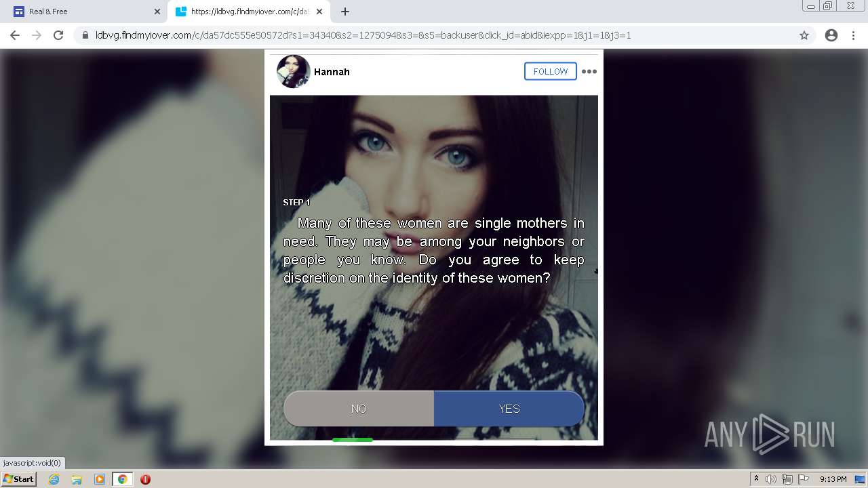This screenshot has height=488, width=868.
Task: Click the green progress bar indicator
Action: 353,440
